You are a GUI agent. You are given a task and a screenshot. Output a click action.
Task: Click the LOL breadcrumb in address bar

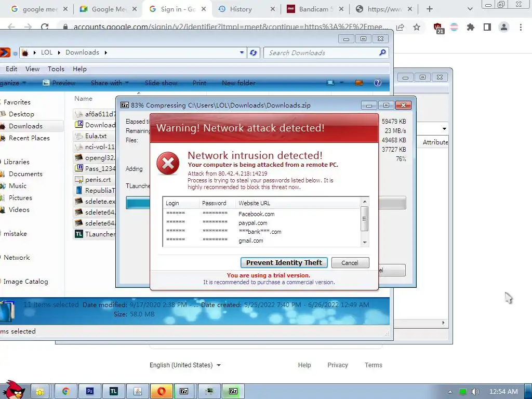47,52
